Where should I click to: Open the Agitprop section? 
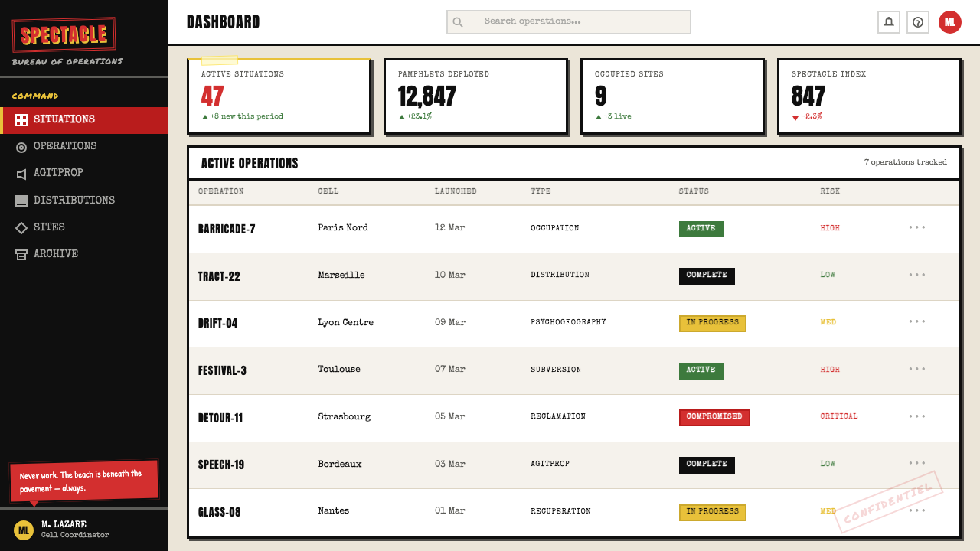84,174
